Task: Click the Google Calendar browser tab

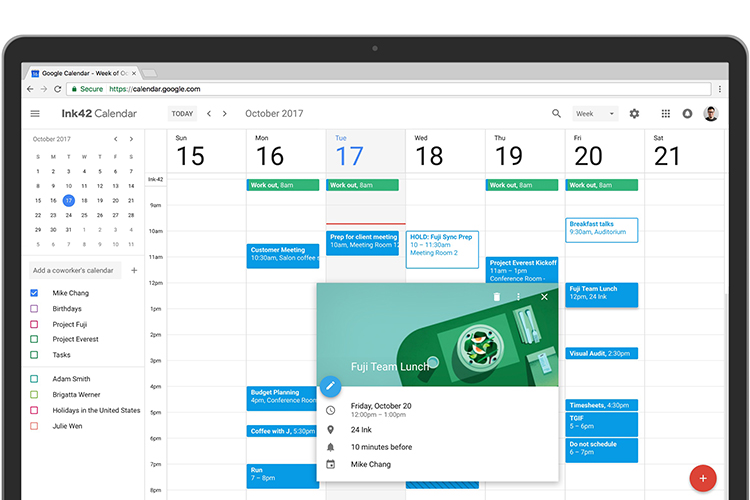Action: coord(81,73)
